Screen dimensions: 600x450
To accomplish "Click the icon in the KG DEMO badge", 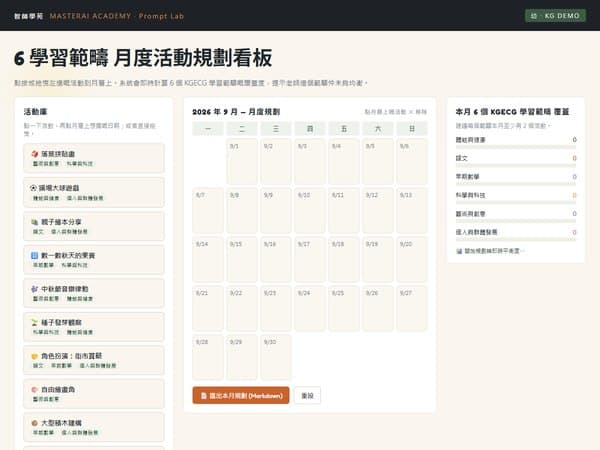I will (534, 16).
